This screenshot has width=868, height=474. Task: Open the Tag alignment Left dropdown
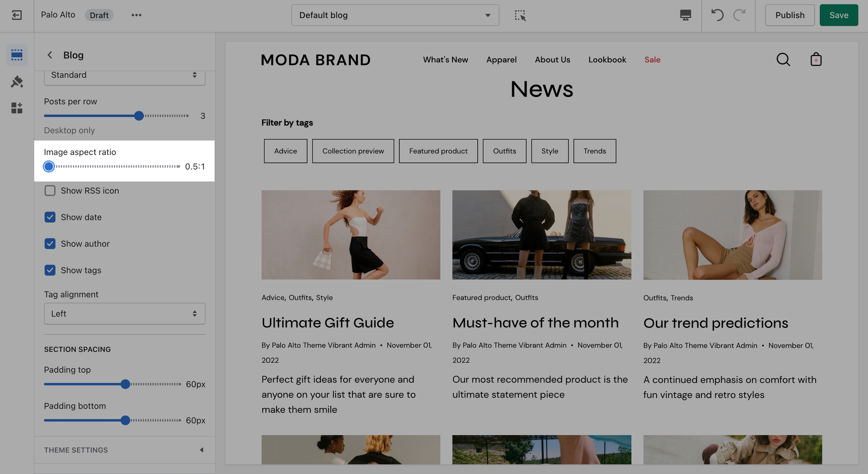tap(124, 314)
